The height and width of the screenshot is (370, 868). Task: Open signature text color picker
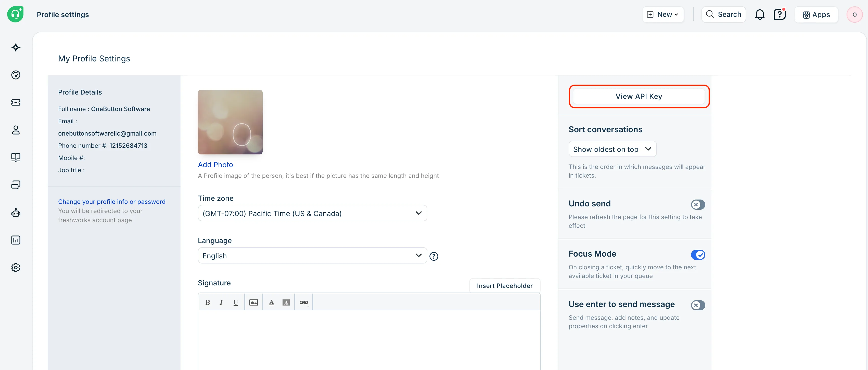[271, 302]
